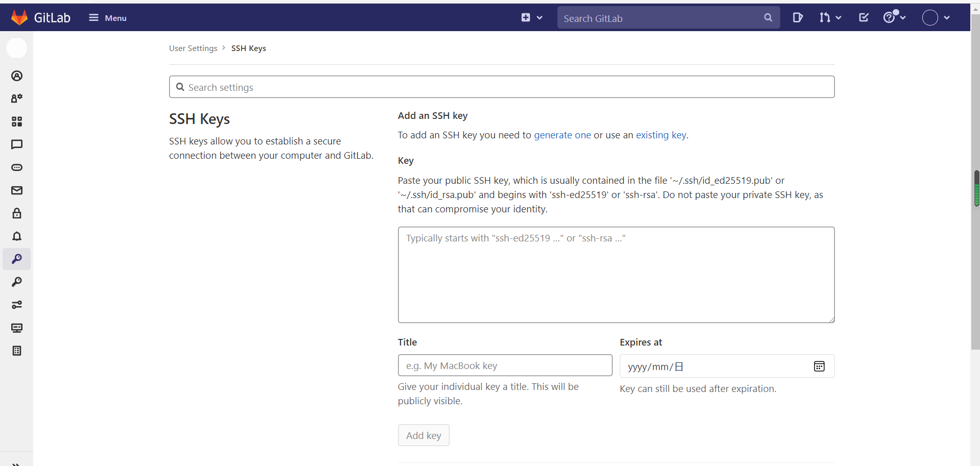Open Preferences sliders icon in sidebar
Screen dimensions: 980x466
click(17, 305)
